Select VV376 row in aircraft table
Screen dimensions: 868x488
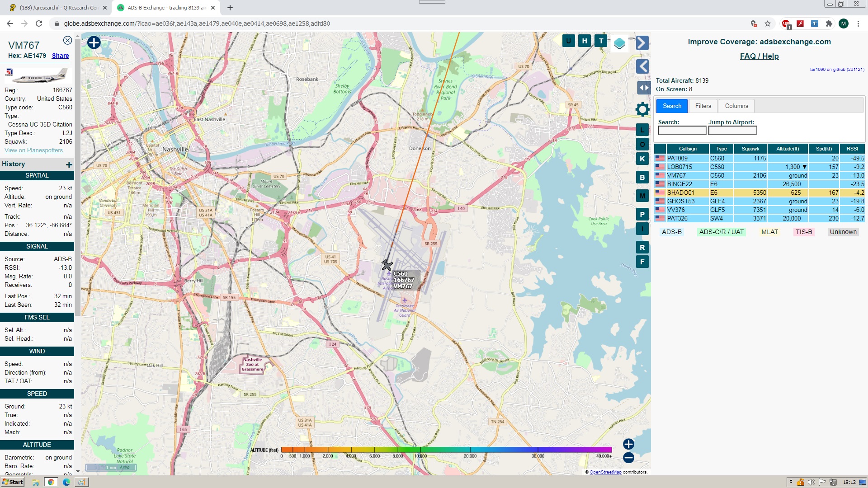pyautogui.click(x=759, y=210)
